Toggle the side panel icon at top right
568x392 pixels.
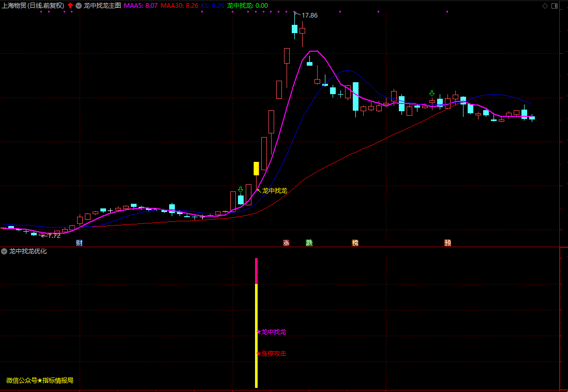coord(555,6)
